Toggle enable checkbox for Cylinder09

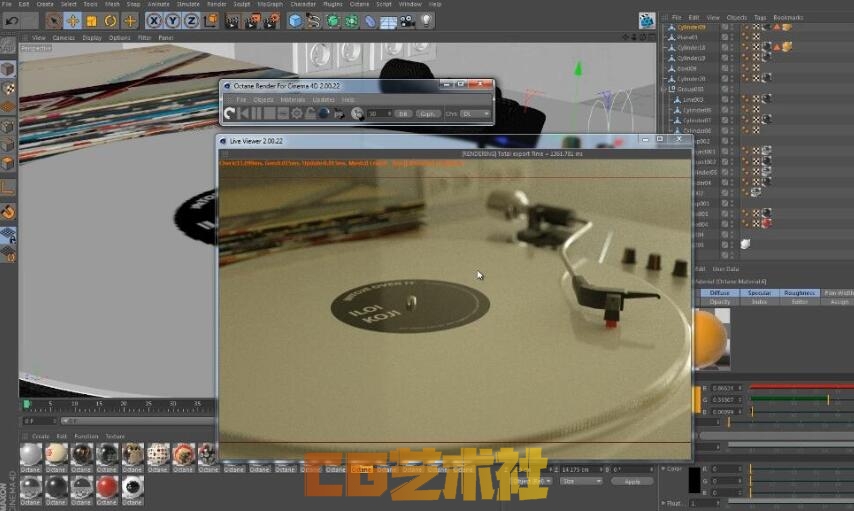point(724,27)
